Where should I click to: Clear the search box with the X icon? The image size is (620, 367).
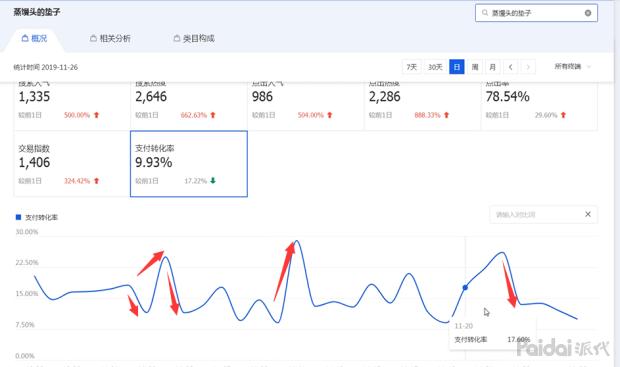pyautogui.click(x=588, y=13)
